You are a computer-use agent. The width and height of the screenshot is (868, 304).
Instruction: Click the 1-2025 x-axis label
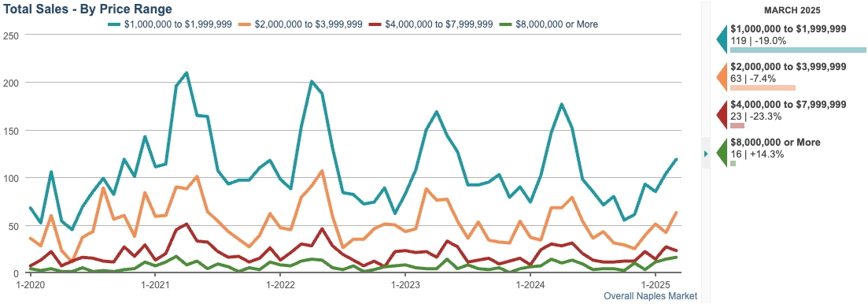655,285
